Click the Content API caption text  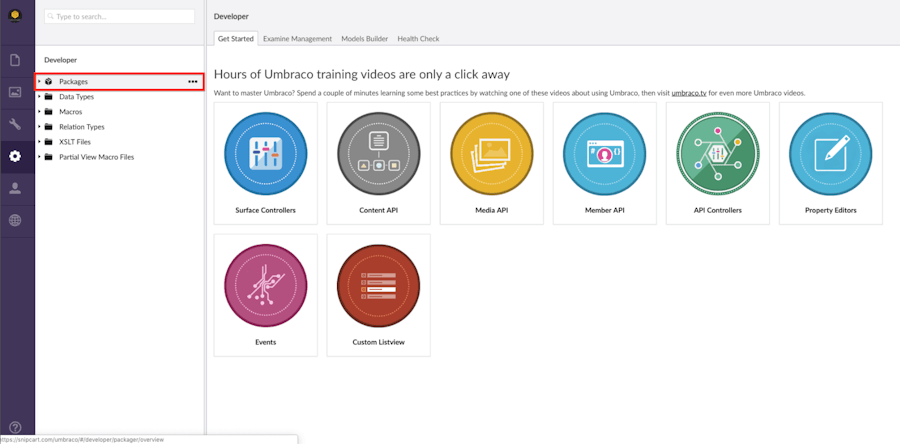[378, 211]
